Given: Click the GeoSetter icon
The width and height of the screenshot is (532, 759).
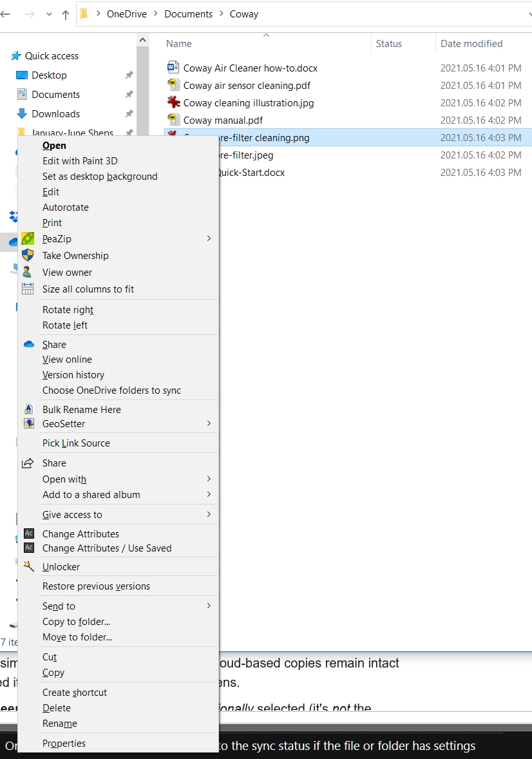Looking at the screenshot, I should point(28,424).
